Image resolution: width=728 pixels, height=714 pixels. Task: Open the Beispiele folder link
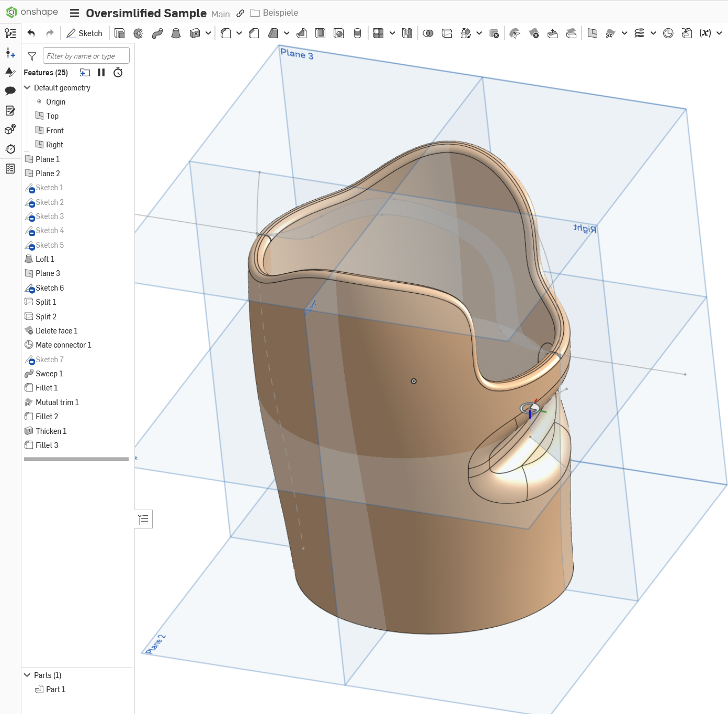click(x=280, y=13)
